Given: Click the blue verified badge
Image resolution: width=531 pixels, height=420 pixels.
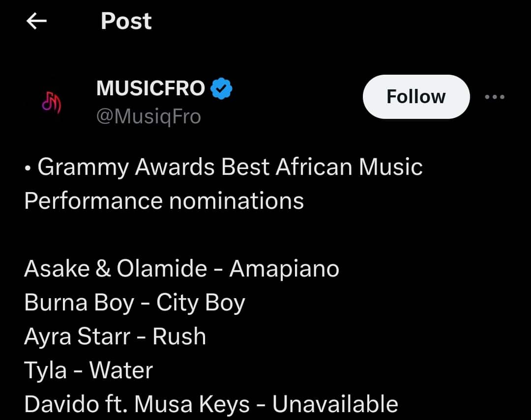Looking at the screenshot, I should [222, 89].
